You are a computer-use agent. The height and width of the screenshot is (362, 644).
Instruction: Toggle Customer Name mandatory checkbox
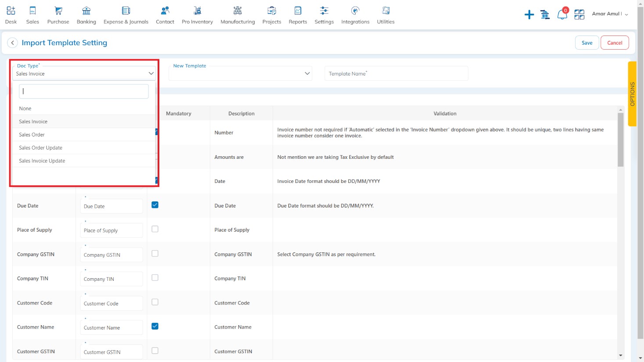click(155, 326)
